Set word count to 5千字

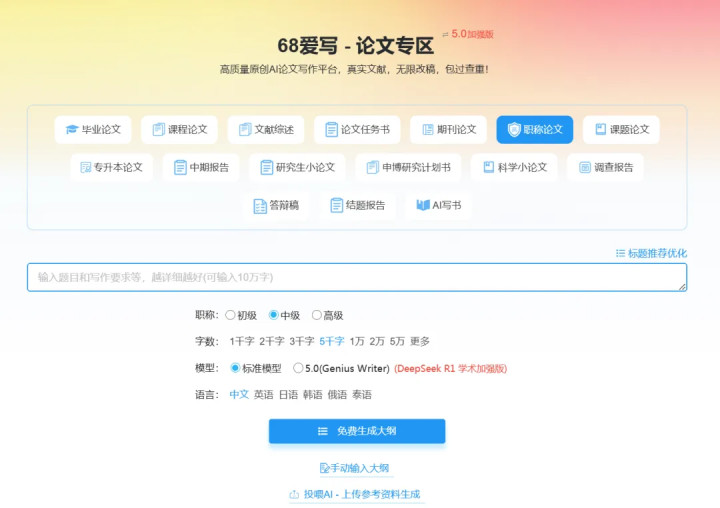tap(332, 341)
